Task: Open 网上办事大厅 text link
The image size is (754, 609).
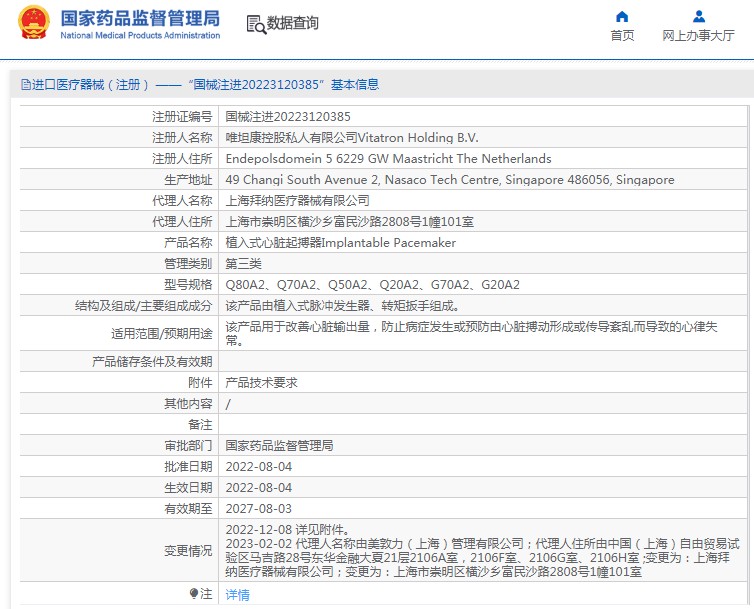Action: (x=698, y=36)
